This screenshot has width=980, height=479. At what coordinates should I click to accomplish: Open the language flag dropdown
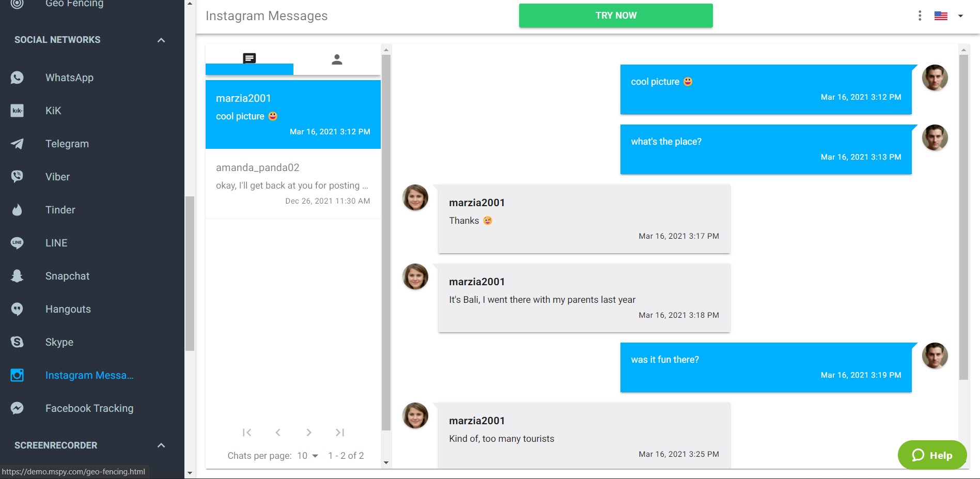pyautogui.click(x=949, y=16)
